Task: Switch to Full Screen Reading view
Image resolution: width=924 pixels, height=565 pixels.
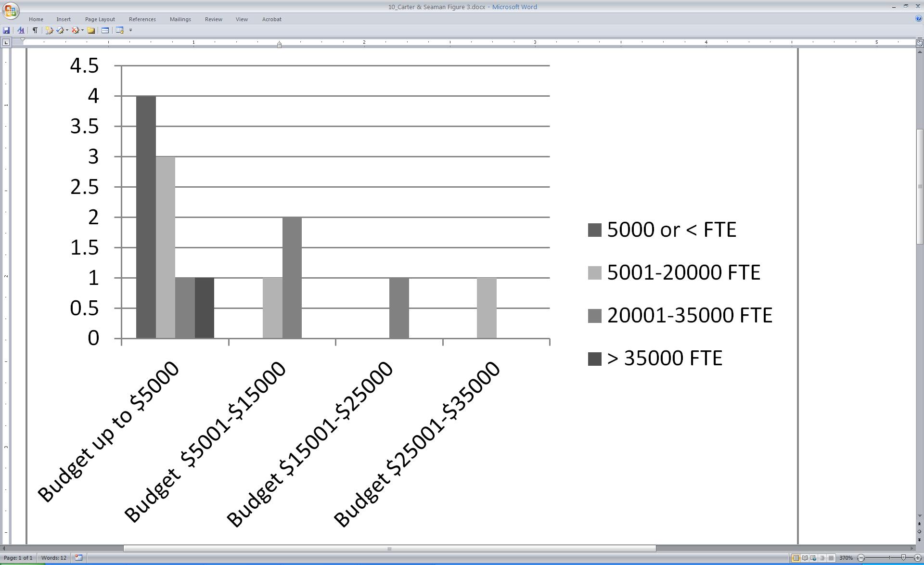Action: click(805, 558)
